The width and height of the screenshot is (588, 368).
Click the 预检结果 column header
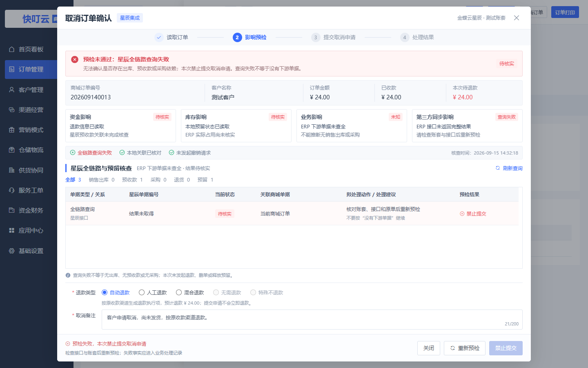[470, 195]
